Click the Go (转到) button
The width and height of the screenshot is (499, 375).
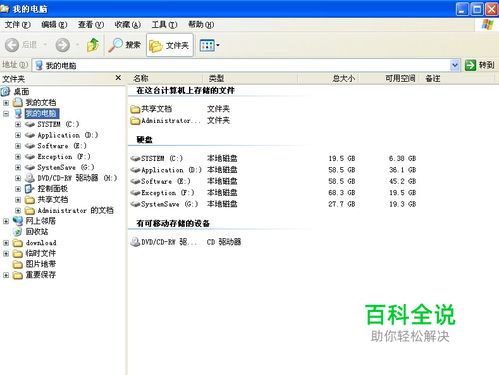(x=479, y=65)
